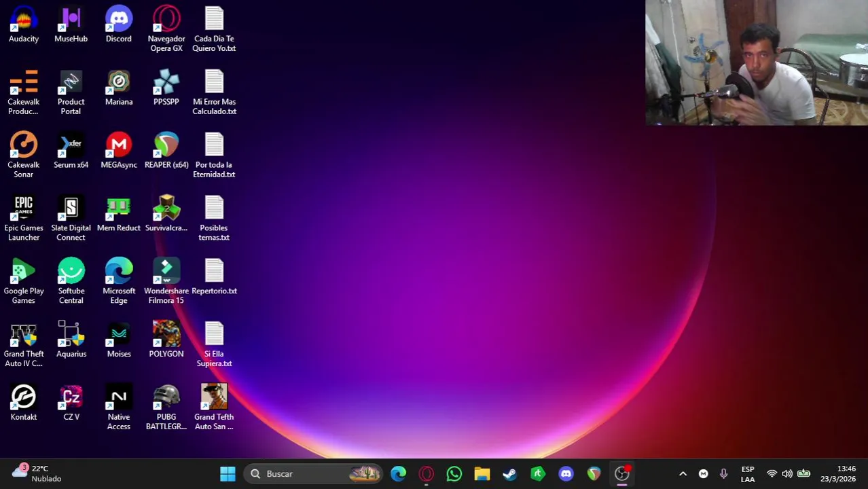
Task: Select the Cakewalk Sonar desktop icon
Action: pyautogui.click(x=24, y=156)
